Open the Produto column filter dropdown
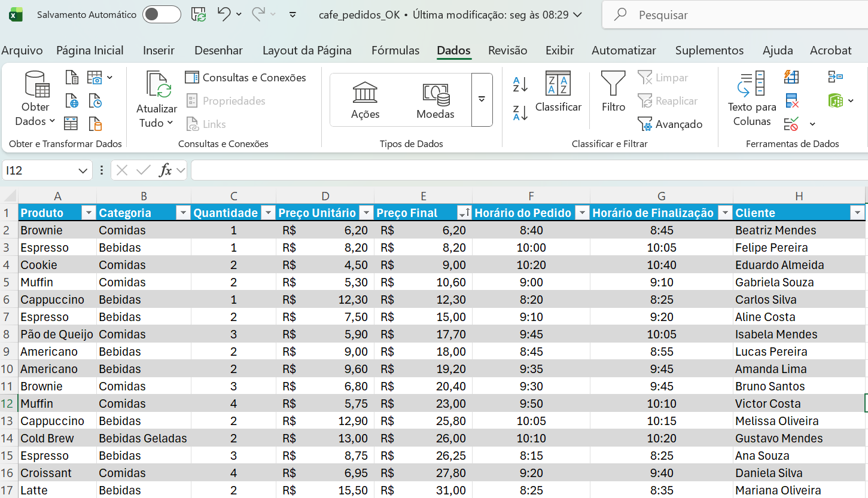Viewport: 868px width, 498px height. [x=89, y=213]
